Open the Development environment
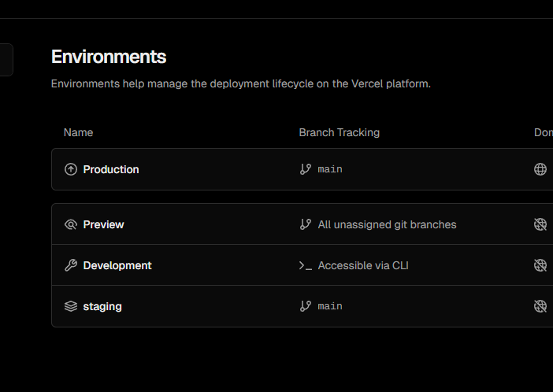 pos(117,265)
